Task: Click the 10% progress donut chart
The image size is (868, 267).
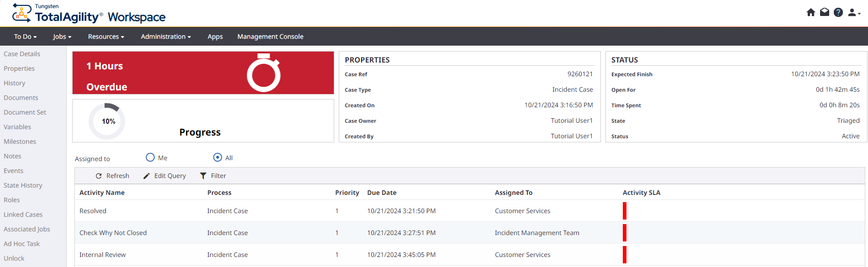Action: (x=108, y=120)
